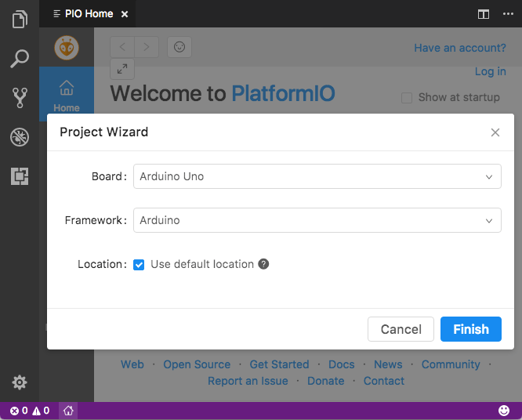Open the Source Control branch icon

point(20,98)
